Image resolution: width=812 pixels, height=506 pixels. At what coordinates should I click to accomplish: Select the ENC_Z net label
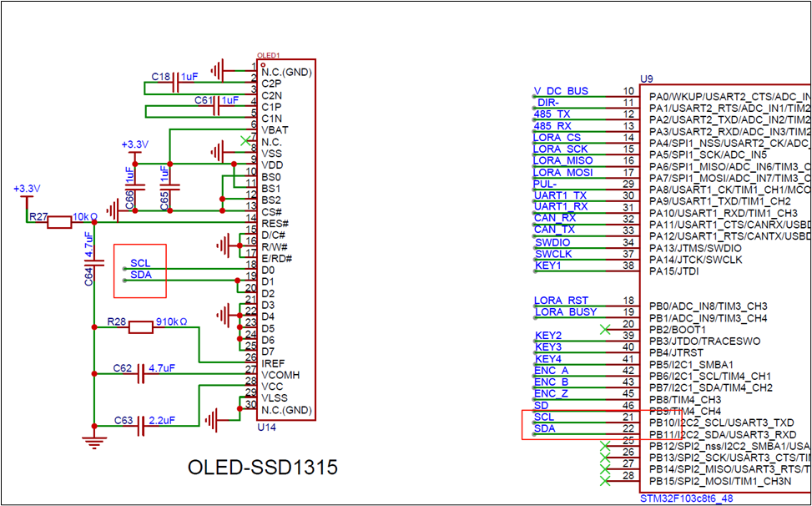551,393
